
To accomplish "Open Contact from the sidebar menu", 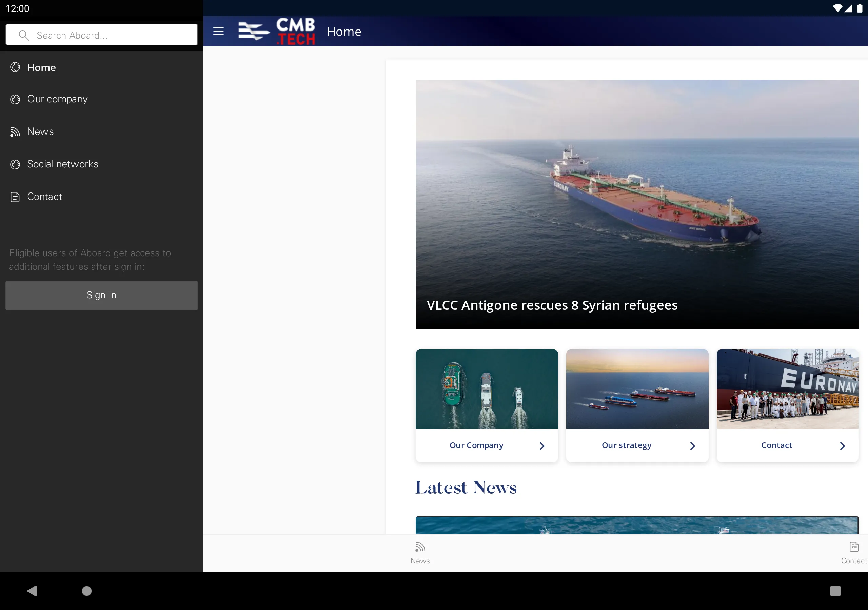I will [x=102, y=197].
